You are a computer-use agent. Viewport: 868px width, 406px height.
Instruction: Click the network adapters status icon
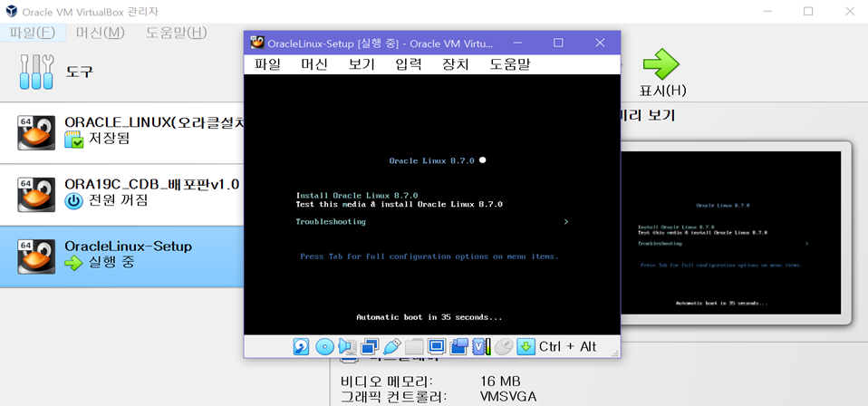point(370,347)
